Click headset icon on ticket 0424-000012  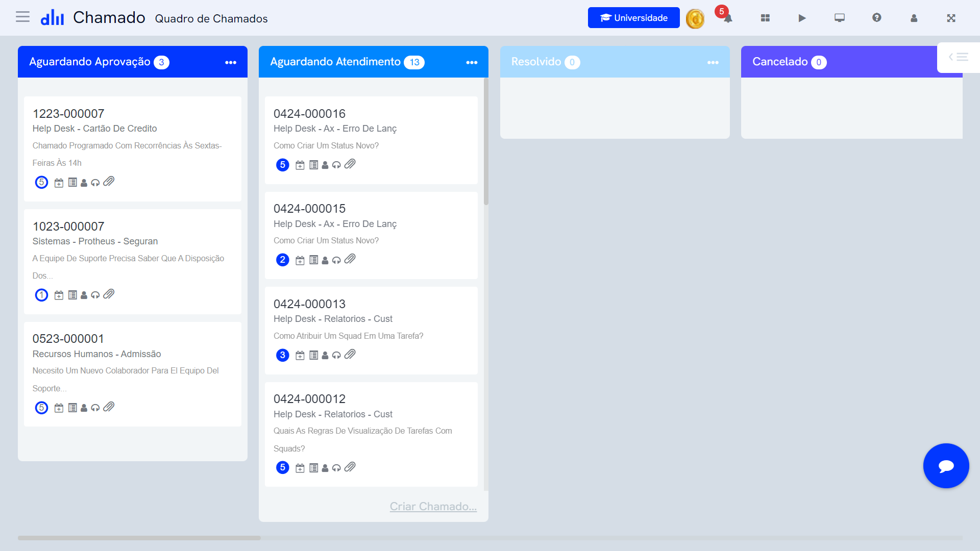tap(336, 468)
